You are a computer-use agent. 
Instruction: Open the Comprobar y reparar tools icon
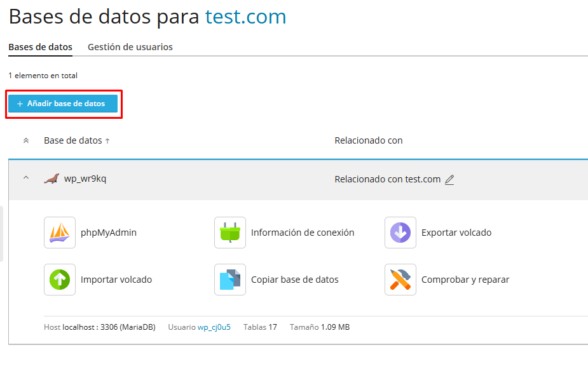coord(400,280)
